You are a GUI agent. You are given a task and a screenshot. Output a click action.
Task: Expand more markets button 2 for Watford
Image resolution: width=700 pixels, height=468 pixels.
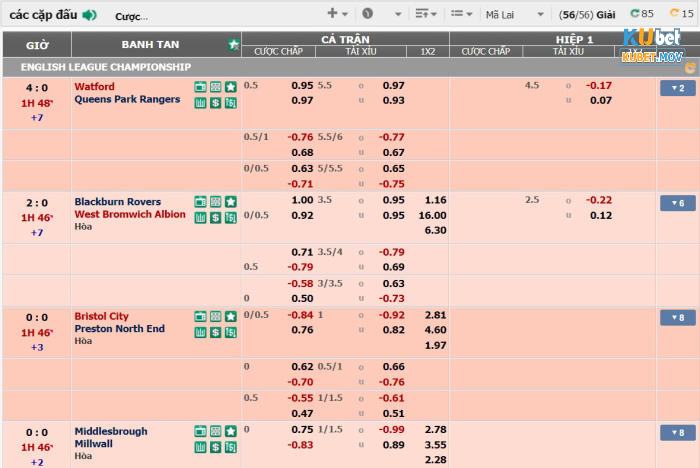(x=678, y=88)
